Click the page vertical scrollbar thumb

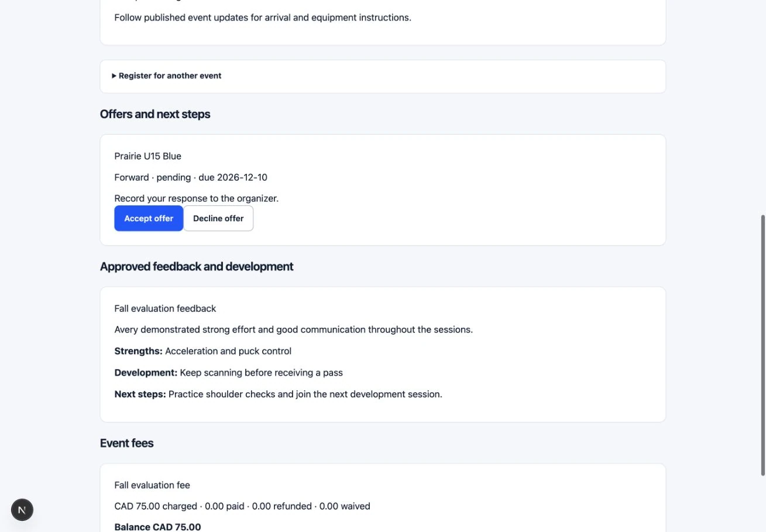point(762,345)
